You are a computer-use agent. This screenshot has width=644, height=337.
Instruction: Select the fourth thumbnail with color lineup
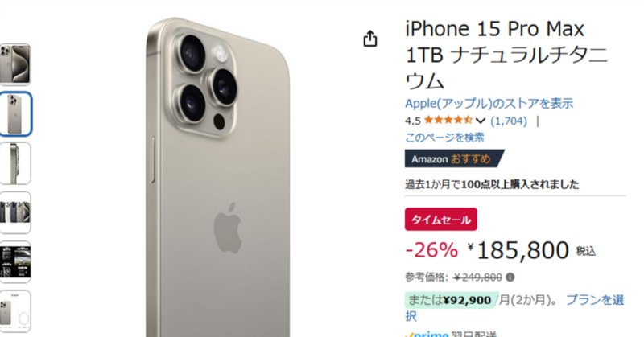tap(15, 212)
